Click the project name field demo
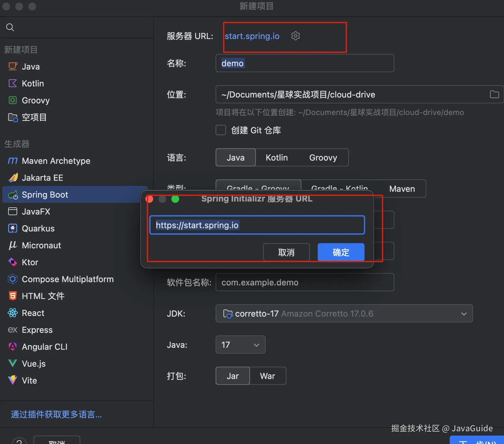This screenshot has height=444, width=504. 305,63
